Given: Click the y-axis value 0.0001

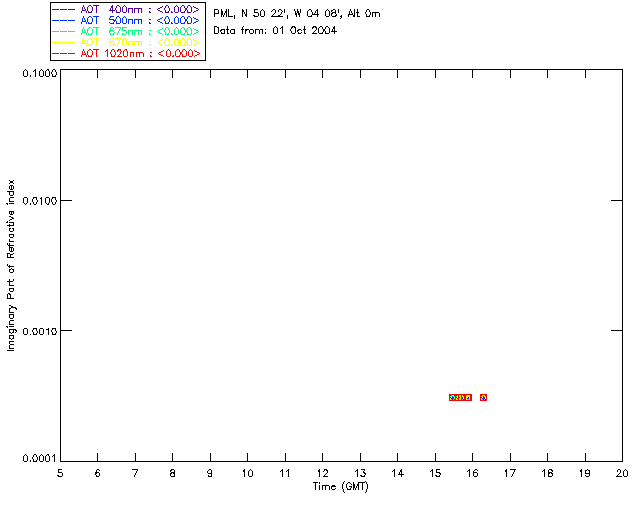Looking at the screenshot, I should click(40, 459).
